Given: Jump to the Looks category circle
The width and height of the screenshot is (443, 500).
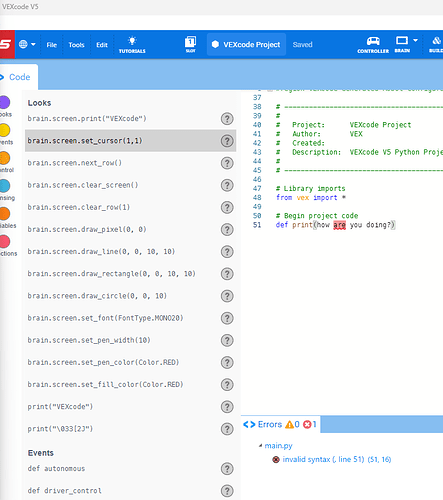Looking at the screenshot, I should [5, 102].
